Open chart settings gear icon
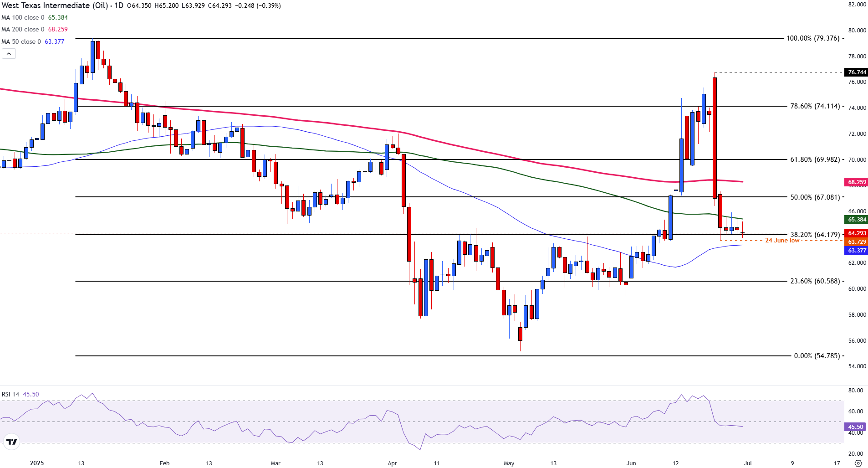 click(858, 463)
